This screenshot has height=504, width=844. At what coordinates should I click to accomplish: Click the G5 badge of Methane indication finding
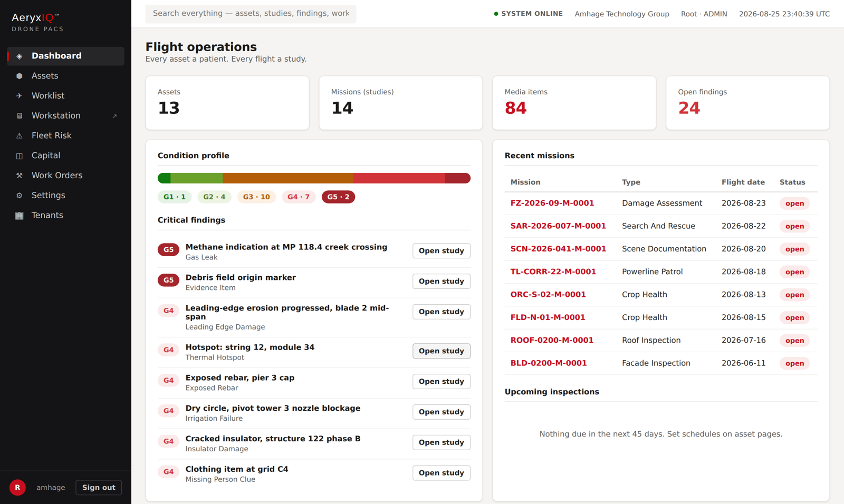tap(168, 250)
